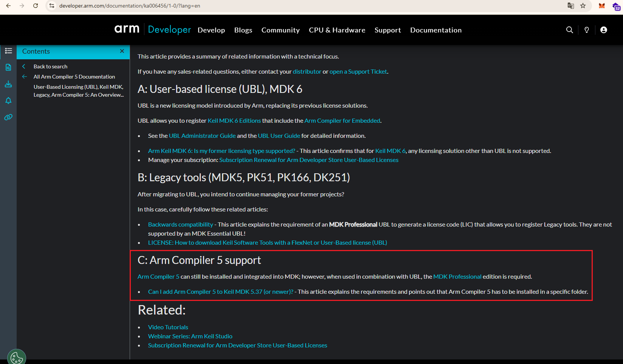Select All Arm Compiler 5 Documentation
The height and width of the screenshot is (364, 623).
[x=74, y=77]
